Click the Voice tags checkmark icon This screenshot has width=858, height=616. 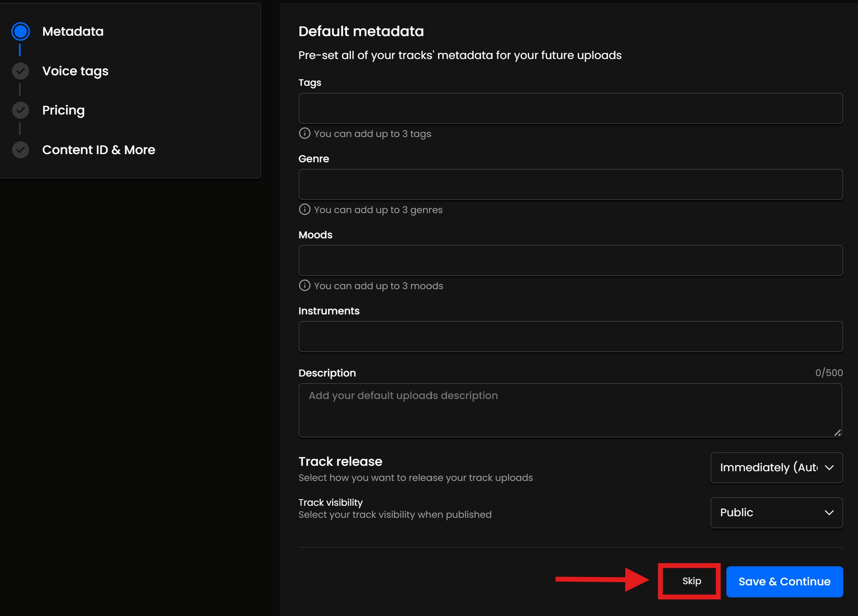tap(21, 71)
